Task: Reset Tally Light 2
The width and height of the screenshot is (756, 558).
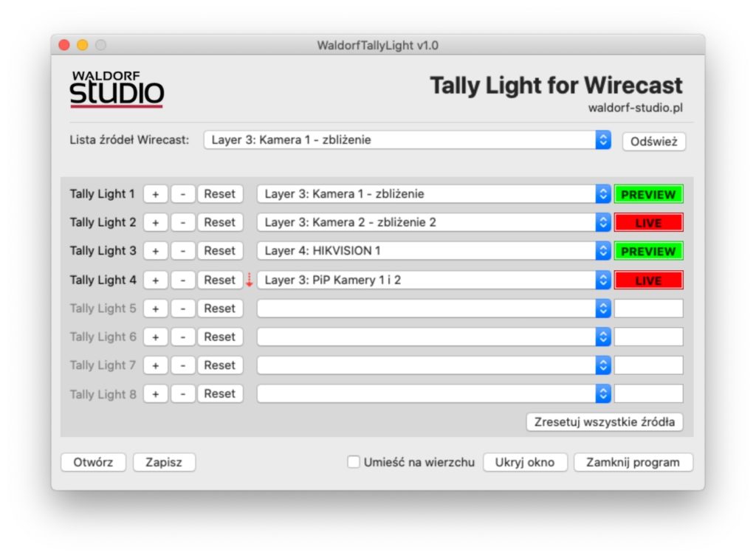Action: tap(220, 223)
